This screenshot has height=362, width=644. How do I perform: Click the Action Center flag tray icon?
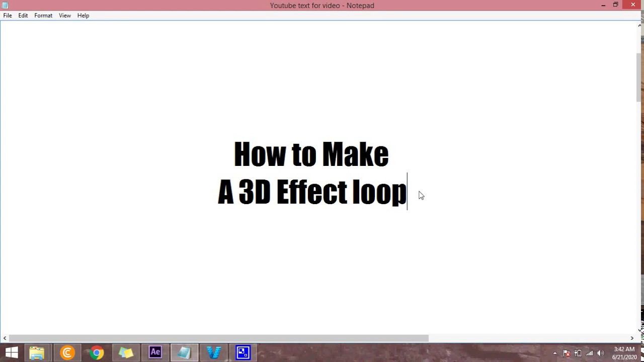[x=566, y=353]
